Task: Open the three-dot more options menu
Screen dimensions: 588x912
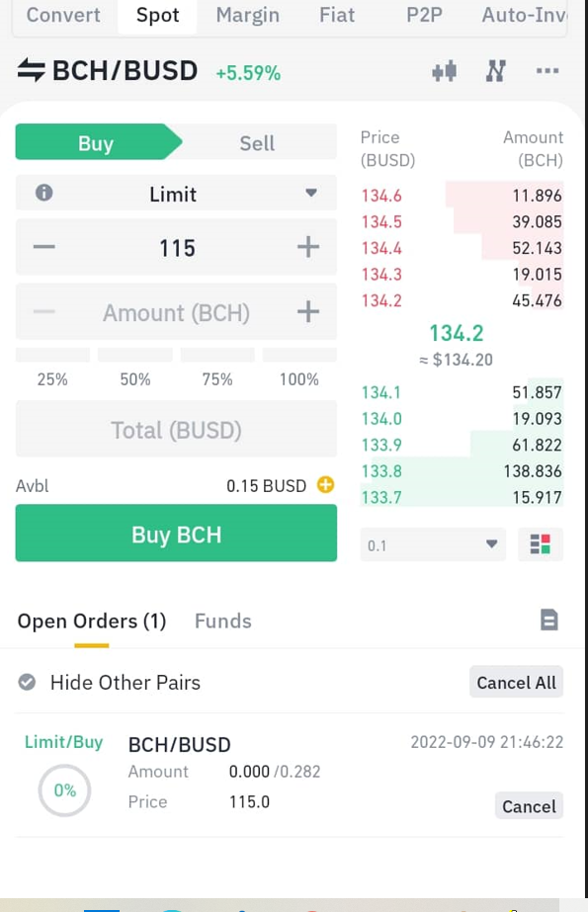Action: [547, 71]
